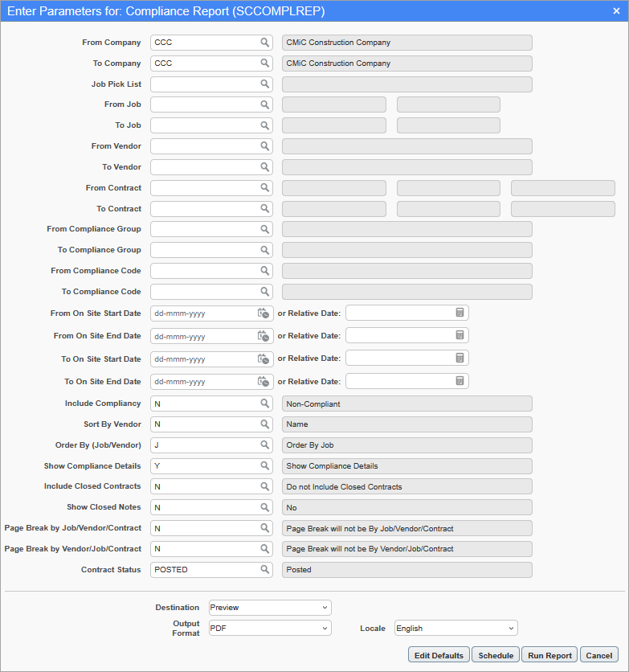Open the To Compliance Code lookup icon
The image size is (629, 672).
[x=265, y=291]
